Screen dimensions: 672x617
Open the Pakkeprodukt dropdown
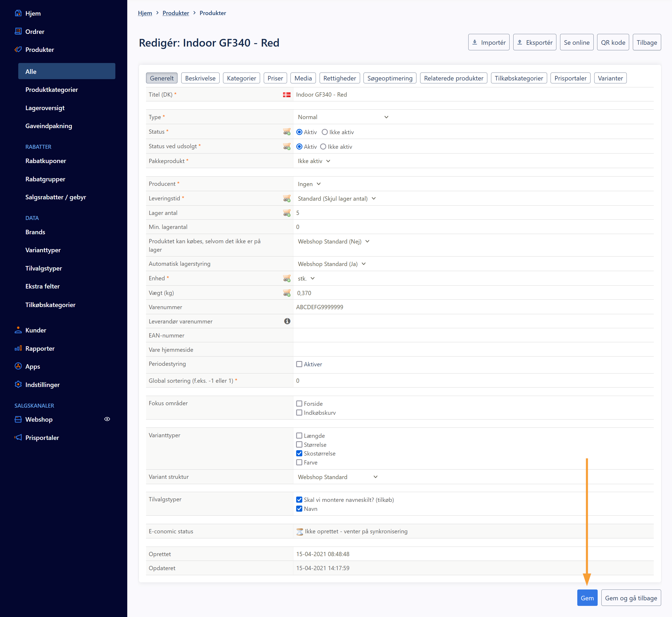pyautogui.click(x=314, y=161)
